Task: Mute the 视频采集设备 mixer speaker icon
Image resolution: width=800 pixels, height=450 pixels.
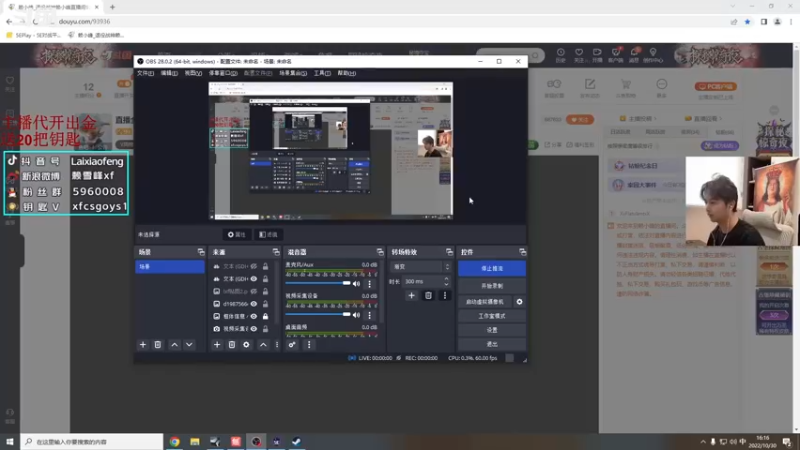Action: point(357,315)
